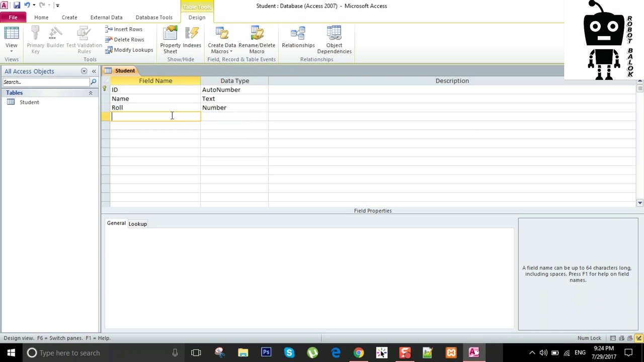Click Delete Rows in Tools group
The width and height of the screenshot is (644, 362).
[124, 40]
